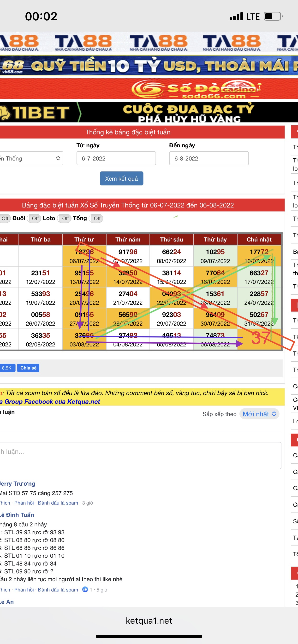Click the Xem kết quả button

tap(121, 178)
